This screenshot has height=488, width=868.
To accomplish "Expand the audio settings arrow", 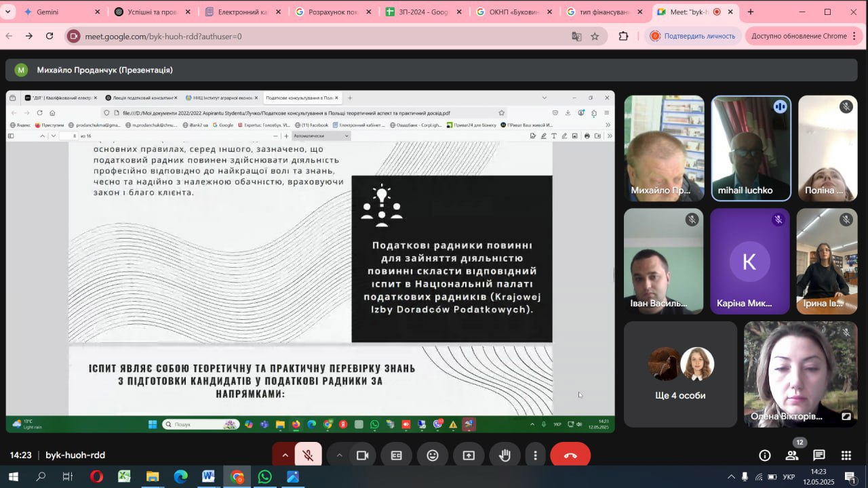I will coord(285,455).
